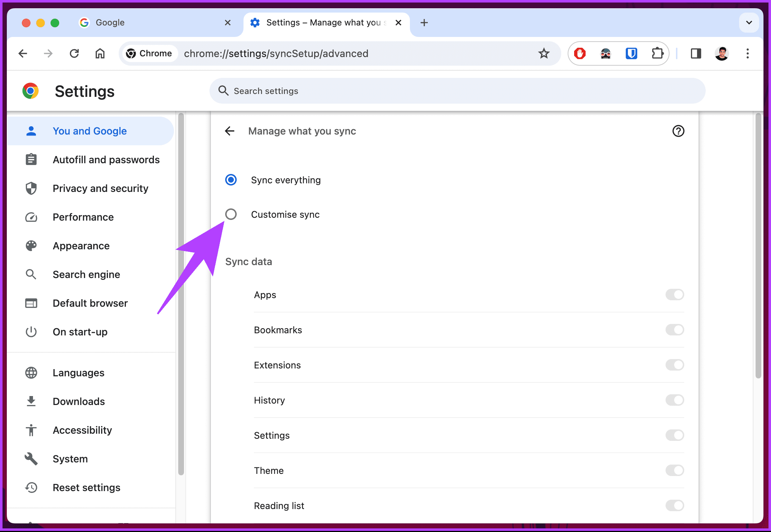Open the side panel icon
The width and height of the screenshot is (771, 532).
695,53
